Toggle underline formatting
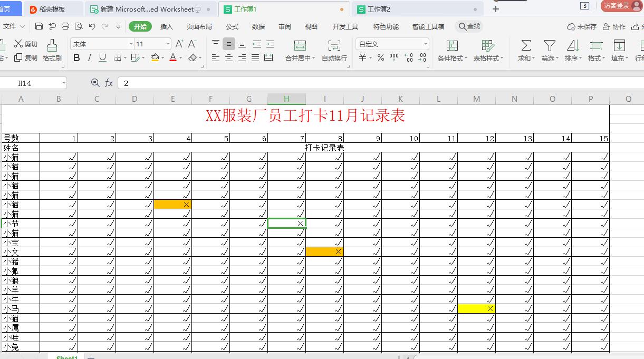This screenshot has width=644, height=359. [x=102, y=58]
